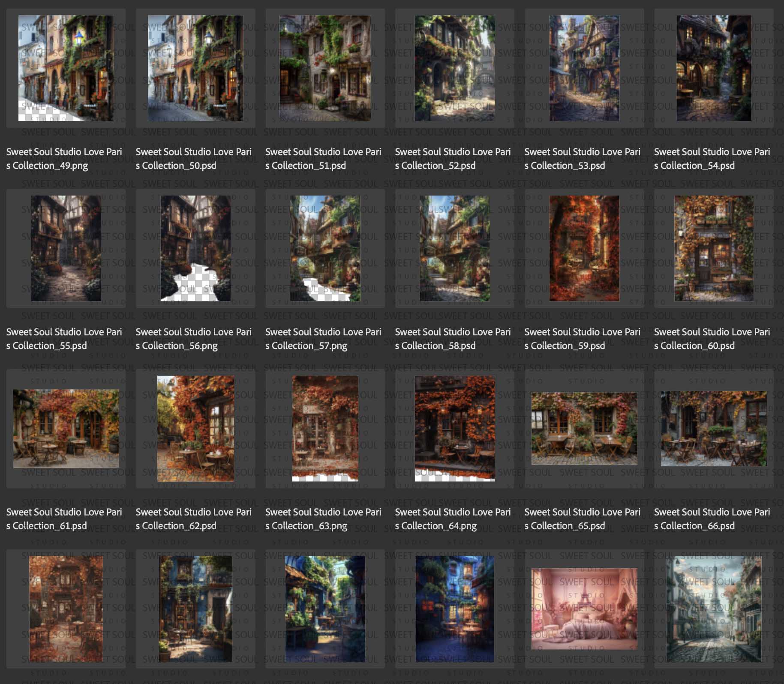Select the pink bedroom Eiffel thumbnail

(x=584, y=609)
